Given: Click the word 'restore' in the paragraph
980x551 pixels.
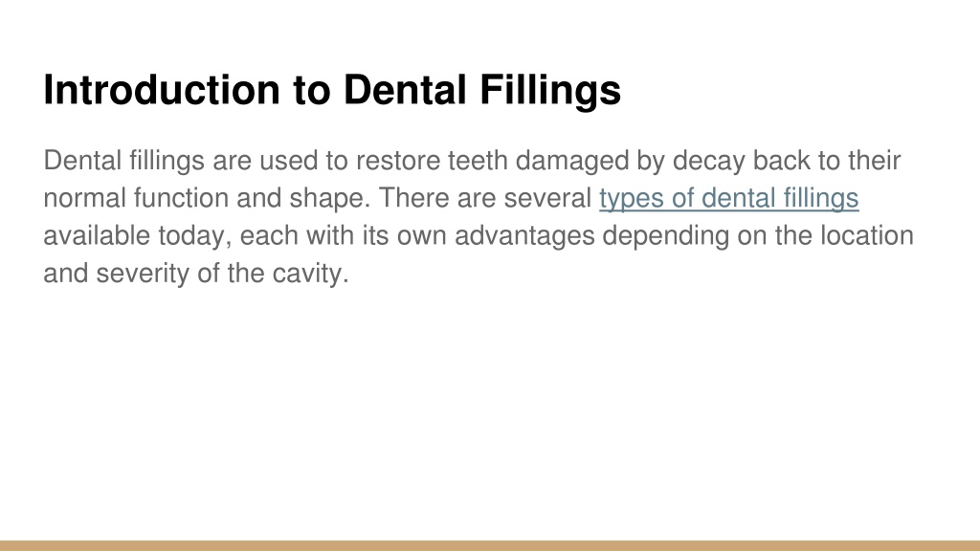Looking at the screenshot, I should coord(398,161).
